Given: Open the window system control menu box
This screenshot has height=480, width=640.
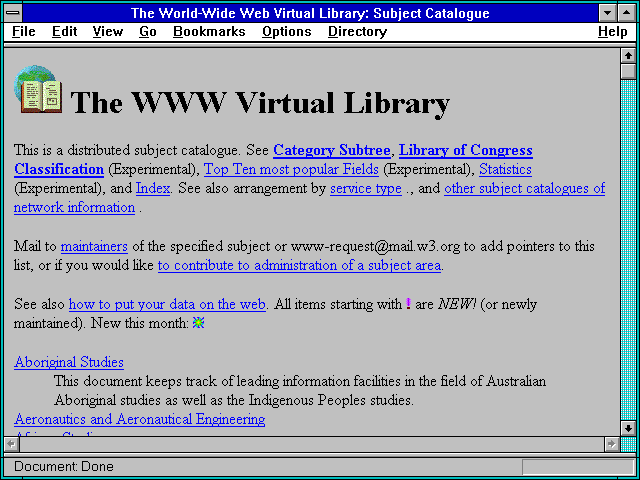Looking at the screenshot, I should click(13, 13).
